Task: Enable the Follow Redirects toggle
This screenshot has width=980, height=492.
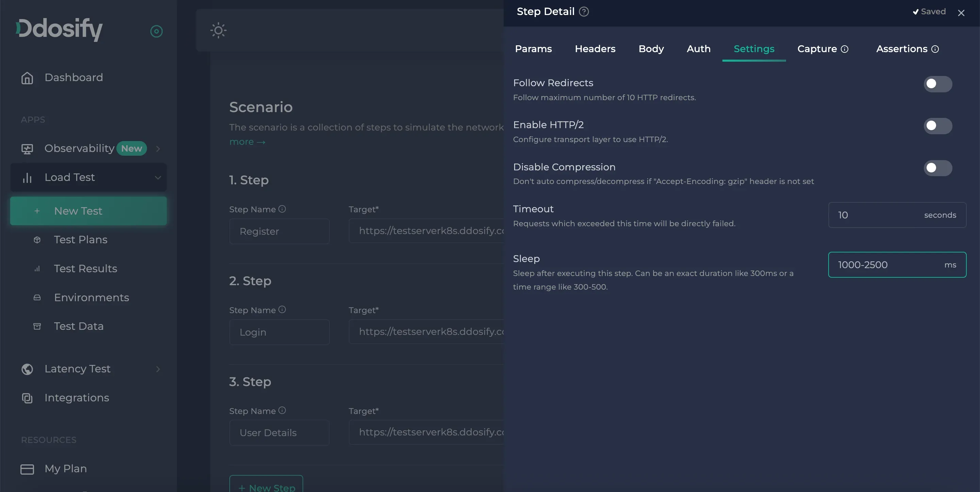Action: 937,84
